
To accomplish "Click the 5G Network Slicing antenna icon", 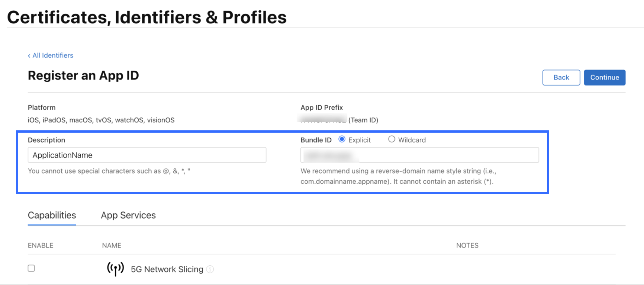I will tap(115, 269).
